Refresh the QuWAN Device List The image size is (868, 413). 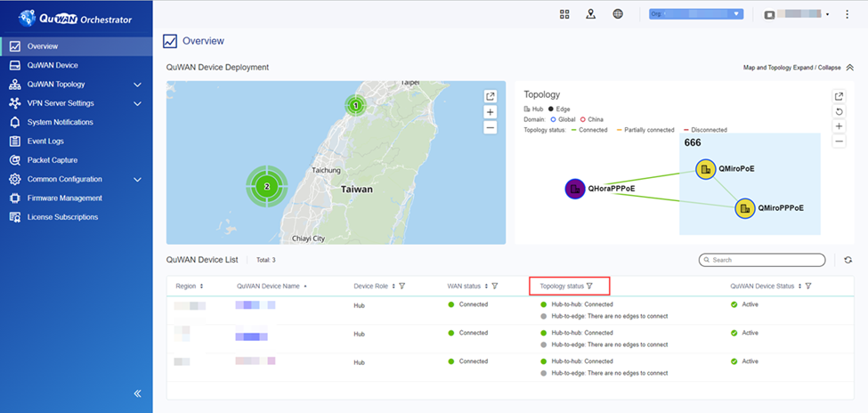point(848,260)
